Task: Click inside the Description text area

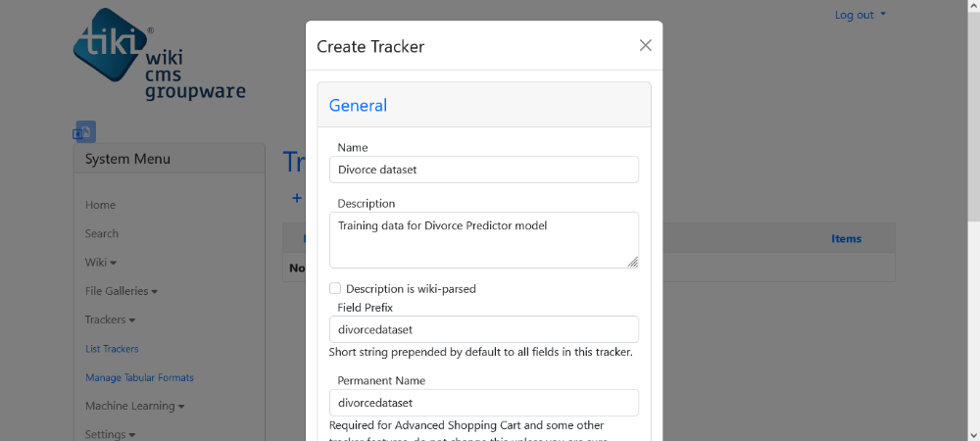Action: point(484,240)
